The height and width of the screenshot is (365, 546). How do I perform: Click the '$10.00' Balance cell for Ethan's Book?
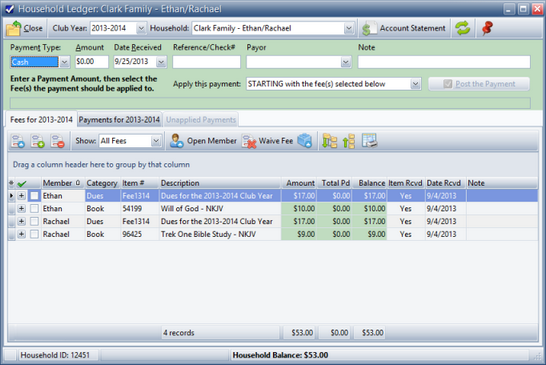click(x=370, y=209)
